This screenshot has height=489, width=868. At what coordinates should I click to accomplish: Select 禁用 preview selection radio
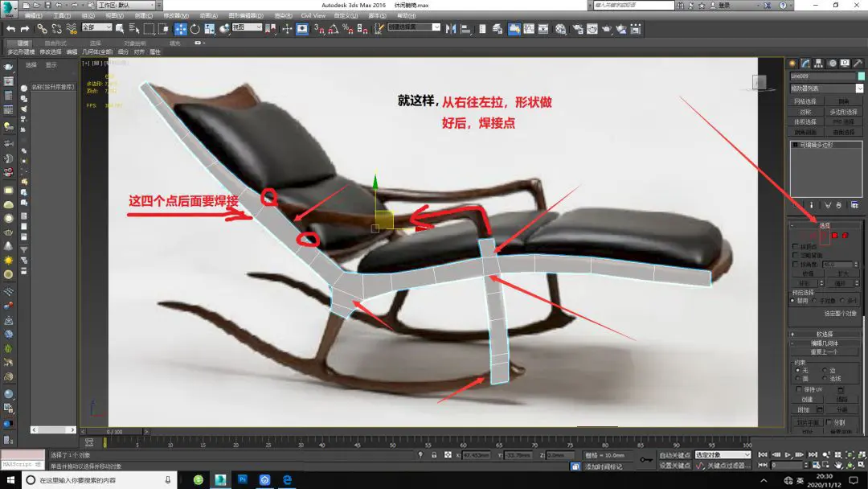pos(792,301)
